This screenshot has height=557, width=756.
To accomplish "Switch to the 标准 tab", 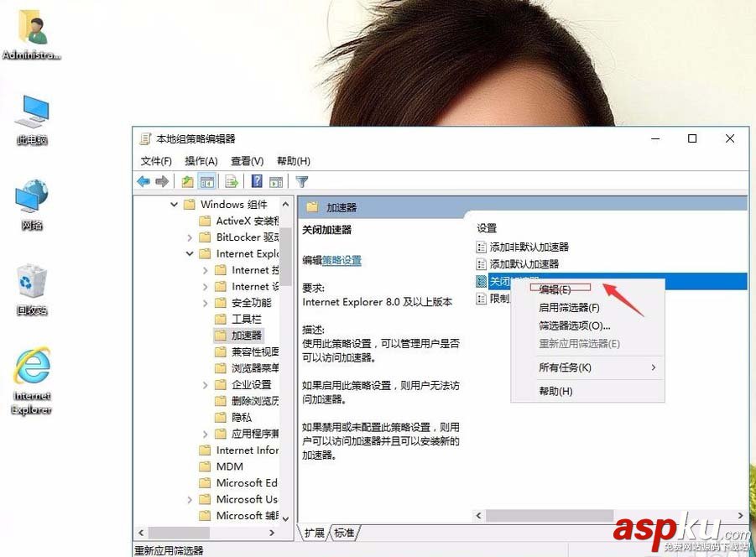I will coord(344,533).
